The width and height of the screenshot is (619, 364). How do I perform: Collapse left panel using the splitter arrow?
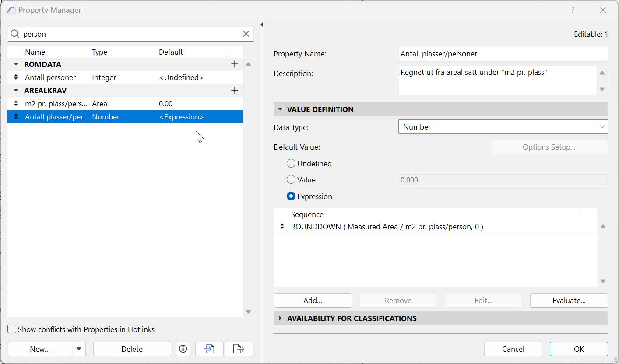tap(262, 24)
